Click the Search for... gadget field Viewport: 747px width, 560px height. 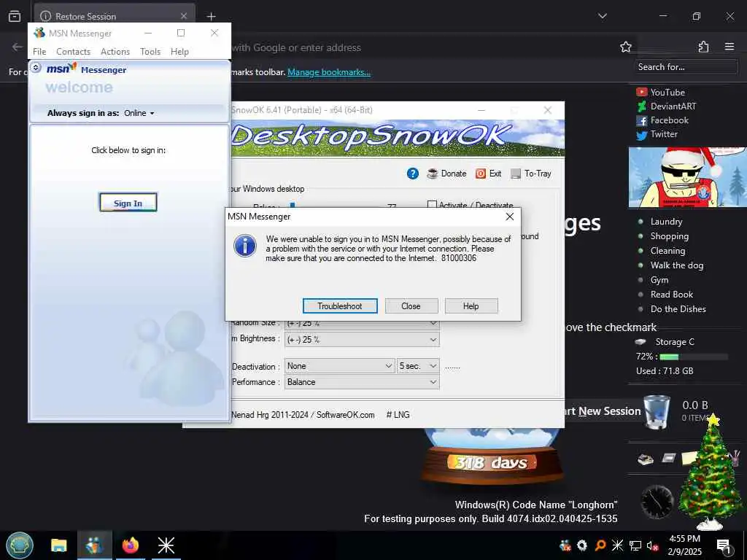tap(686, 67)
